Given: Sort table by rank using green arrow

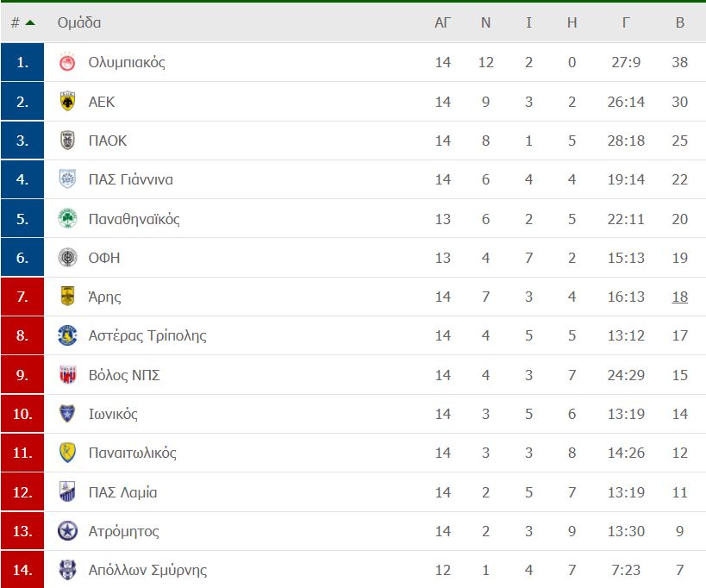Looking at the screenshot, I should [x=30, y=22].
